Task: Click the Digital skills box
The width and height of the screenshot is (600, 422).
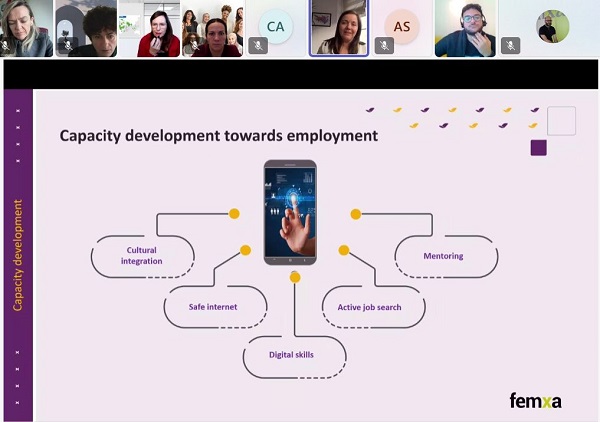Action: [x=294, y=355]
